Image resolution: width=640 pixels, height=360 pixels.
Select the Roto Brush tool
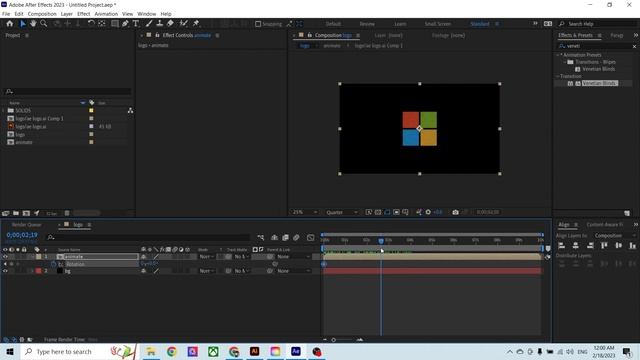pyautogui.click(x=183, y=24)
